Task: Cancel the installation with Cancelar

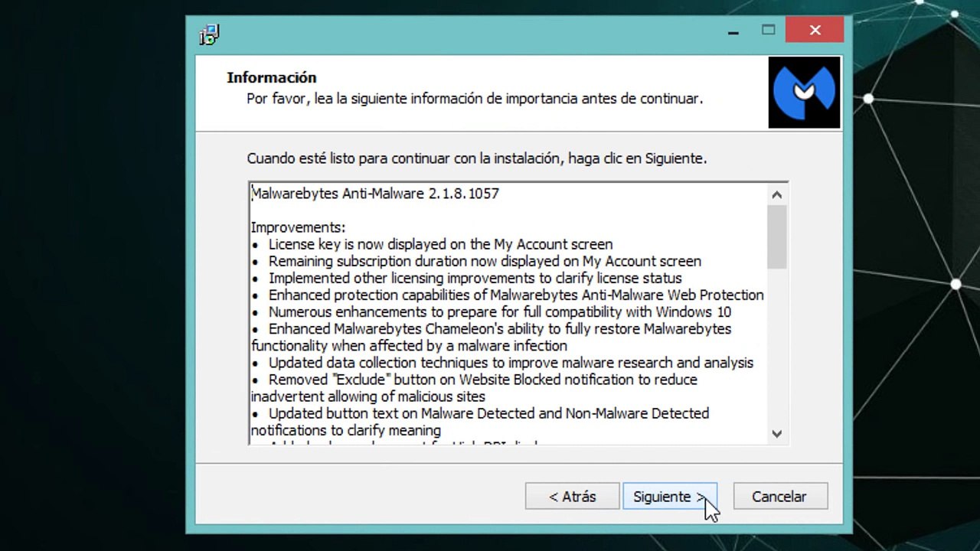Action: pos(779,497)
